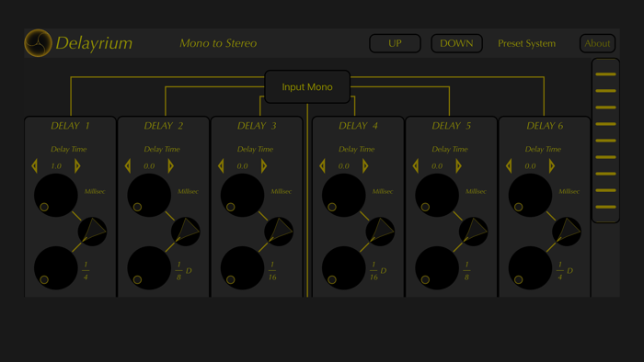The height and width of the screenshot is (362, 644).
Task: Decrease Delay 2 time with left arrow
Action: [x=128, y=166]
